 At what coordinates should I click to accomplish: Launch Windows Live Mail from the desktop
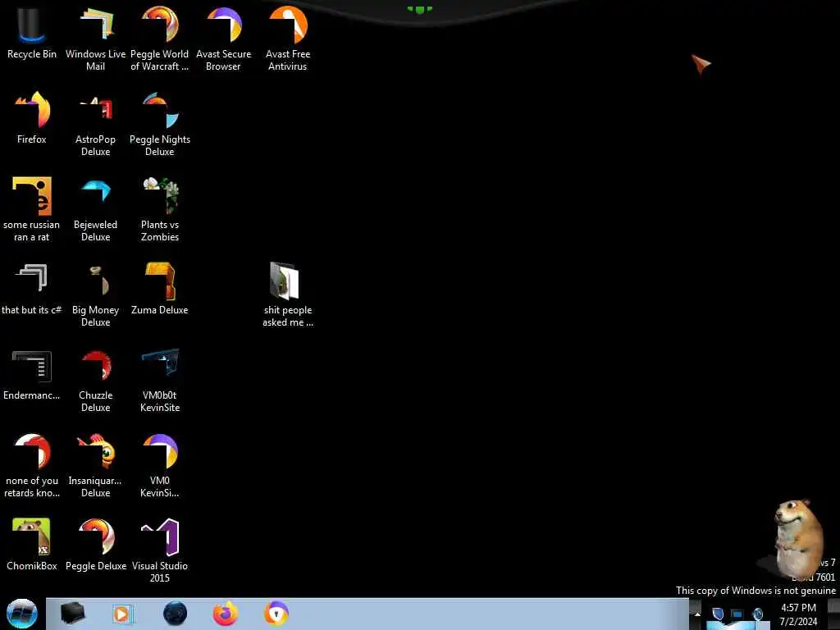coord(95,39)
